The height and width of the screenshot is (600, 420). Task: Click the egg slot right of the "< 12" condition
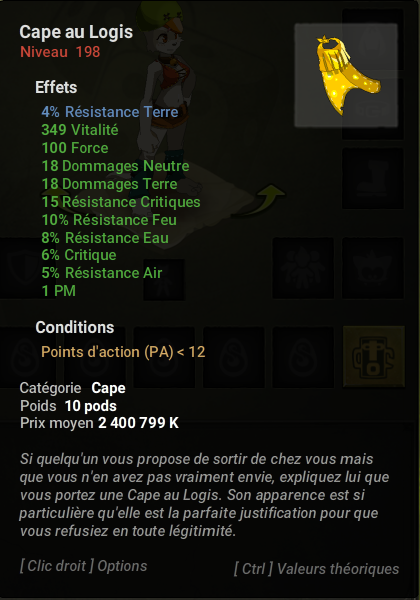coord(233,357)
